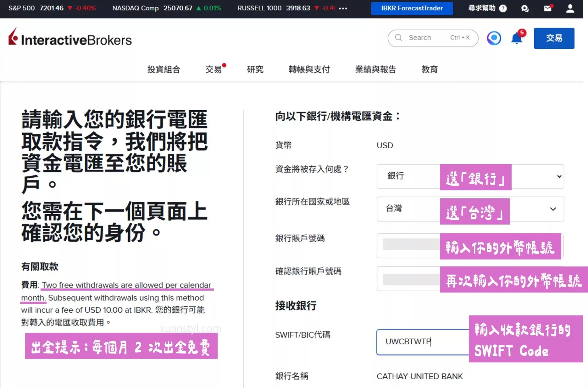This screenshot has width=588, height=388.
Task: Open the 投資組合 menu
Action: tap(164, 69)
